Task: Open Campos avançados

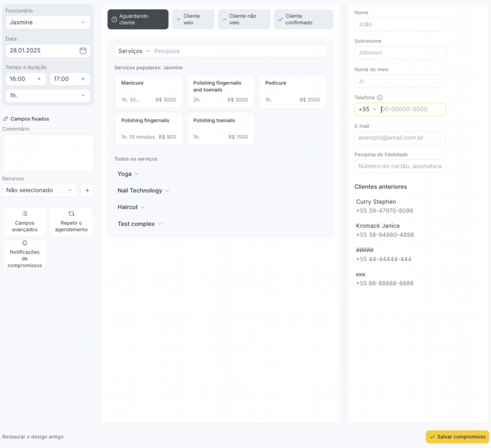Action: click(25, 222)
